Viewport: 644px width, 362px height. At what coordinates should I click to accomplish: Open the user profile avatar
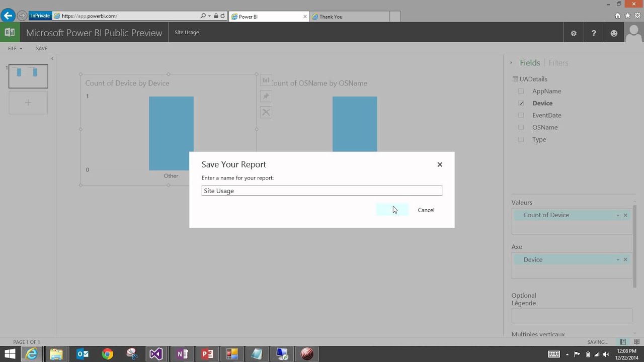tap(634, 33)
